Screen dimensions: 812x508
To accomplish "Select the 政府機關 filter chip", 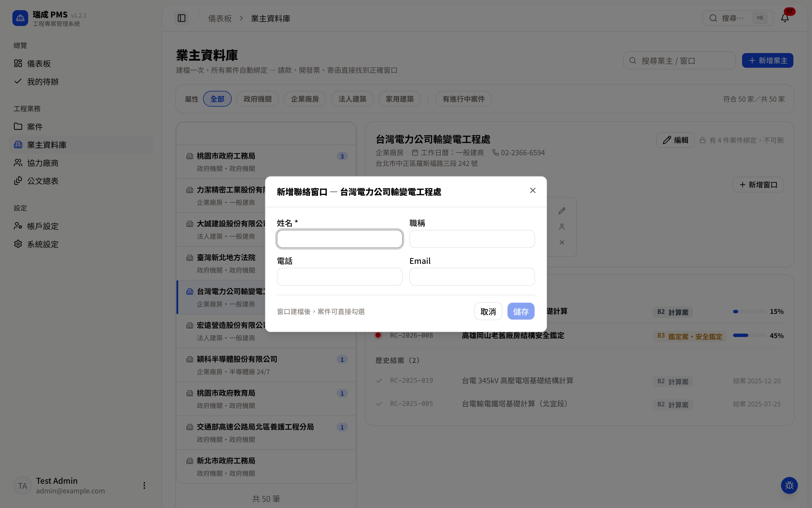I will click(x=257, y=99).
